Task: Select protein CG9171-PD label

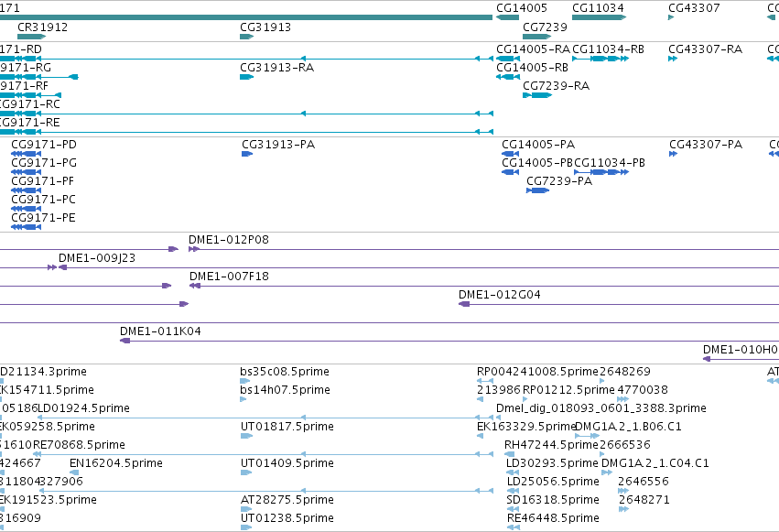Action: click(44, 145)
